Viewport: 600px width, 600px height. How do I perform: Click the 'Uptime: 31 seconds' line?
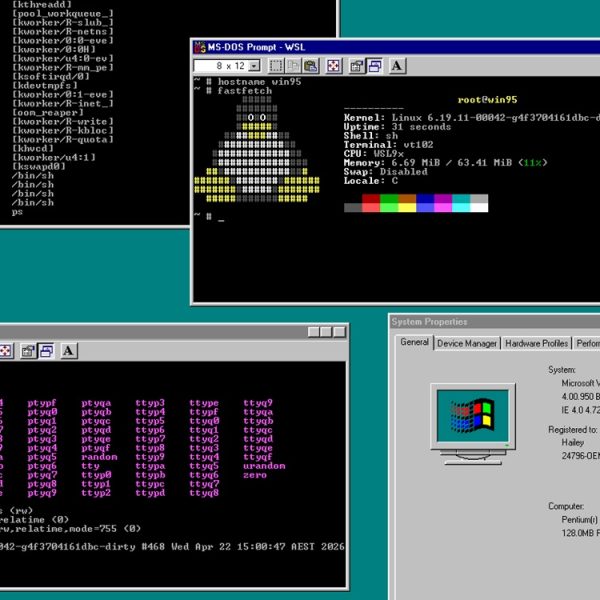tap(397, 127)
